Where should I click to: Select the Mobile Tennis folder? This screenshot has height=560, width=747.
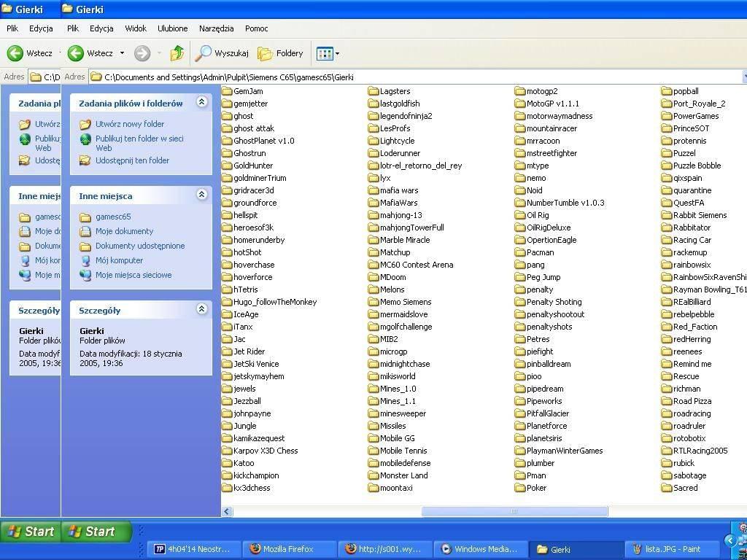point(398,451)
